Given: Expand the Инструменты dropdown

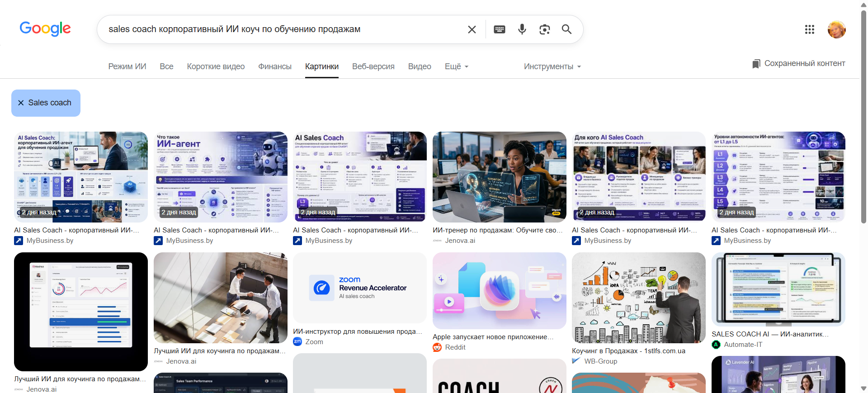Looking at the screenshot, I should (x=552, y=66).
